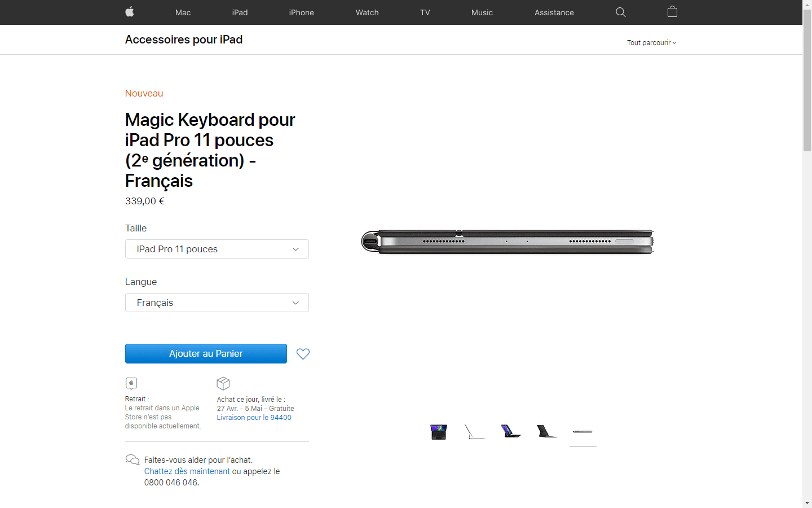This screenshot has width=812, height=508.
Task: Click the Apple Store pickup icon
Action: (131, 384)
